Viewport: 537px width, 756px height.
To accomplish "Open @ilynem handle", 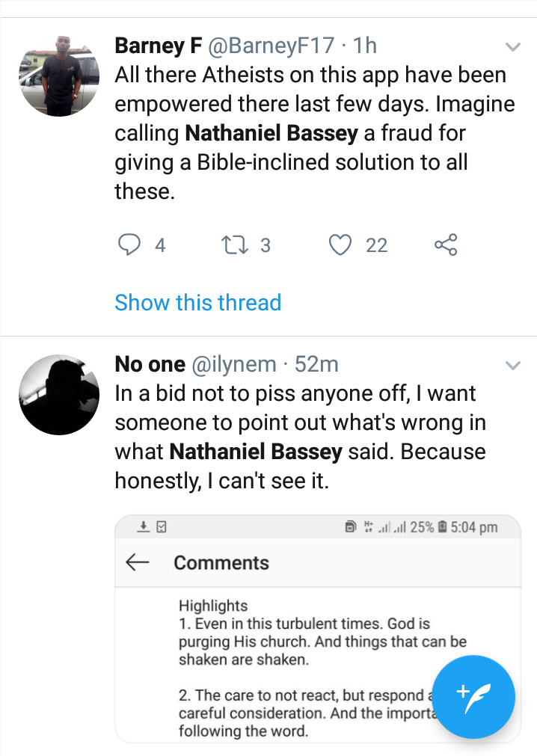I will tap(236, 364).
